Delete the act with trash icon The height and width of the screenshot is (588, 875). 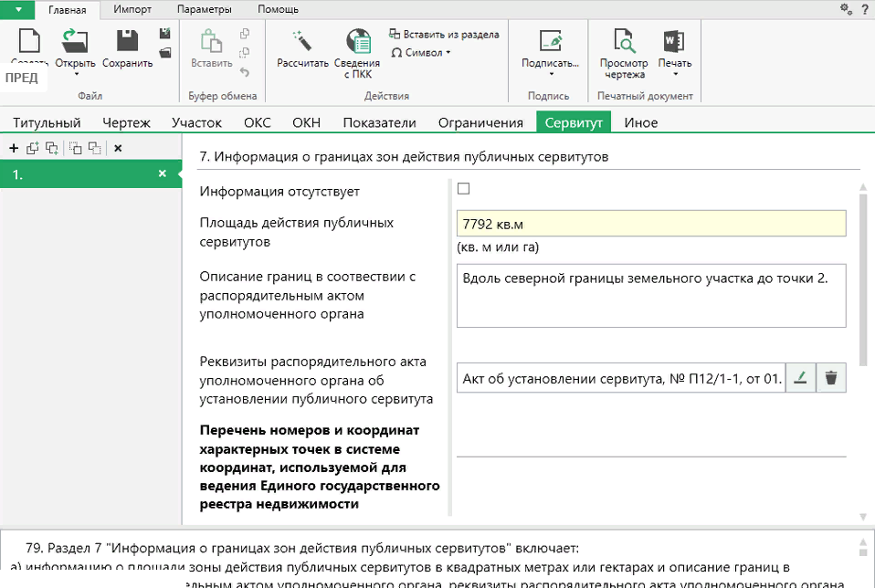coord(830,378)
